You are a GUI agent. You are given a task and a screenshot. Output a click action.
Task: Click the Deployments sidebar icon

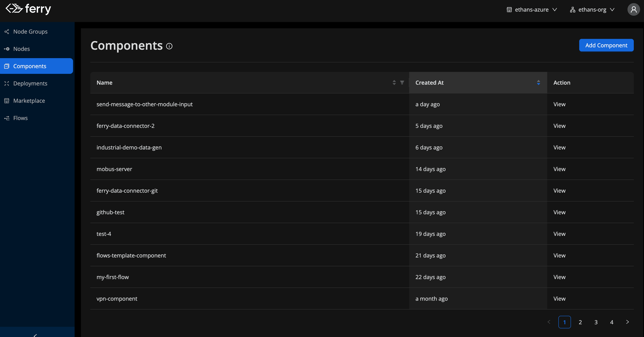(7, 83)
